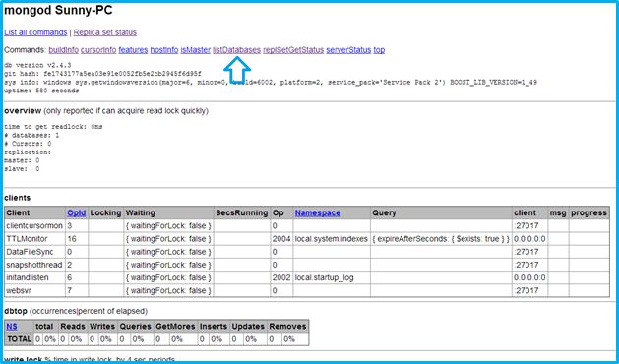Click the TOTAL row label in dbtop
619x364 pixels.
tap(19, 339)
